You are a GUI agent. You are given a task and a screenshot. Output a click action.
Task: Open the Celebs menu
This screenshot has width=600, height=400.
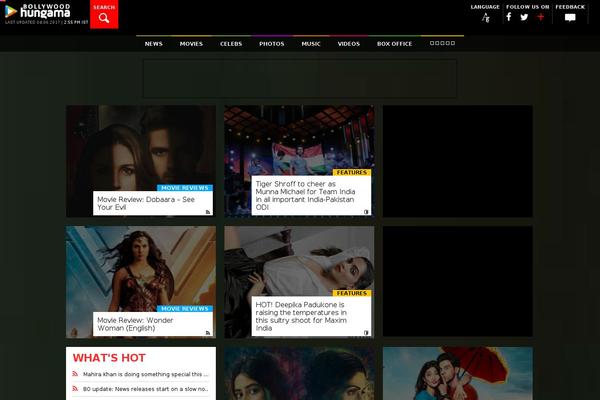click(x=231, y=44)
